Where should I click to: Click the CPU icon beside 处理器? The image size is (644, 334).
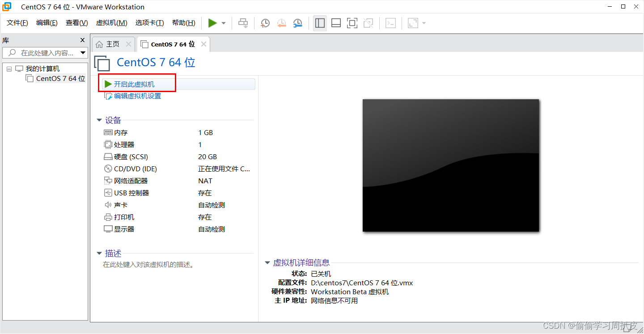coord(108,144)
